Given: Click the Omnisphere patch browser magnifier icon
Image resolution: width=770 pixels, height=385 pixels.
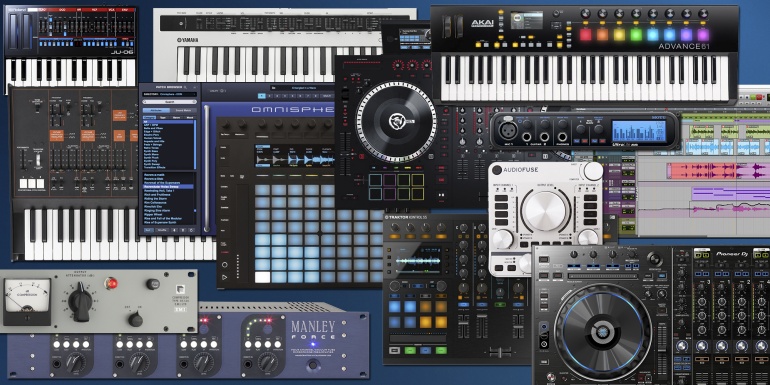Looking at the screenshot, I should coord(185,87).
